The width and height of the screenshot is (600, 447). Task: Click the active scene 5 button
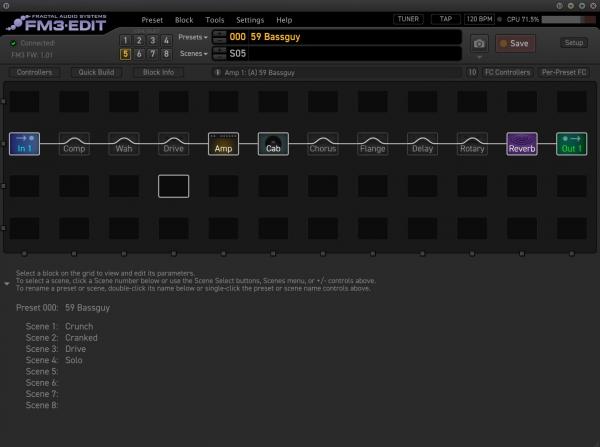pos(125,54)
